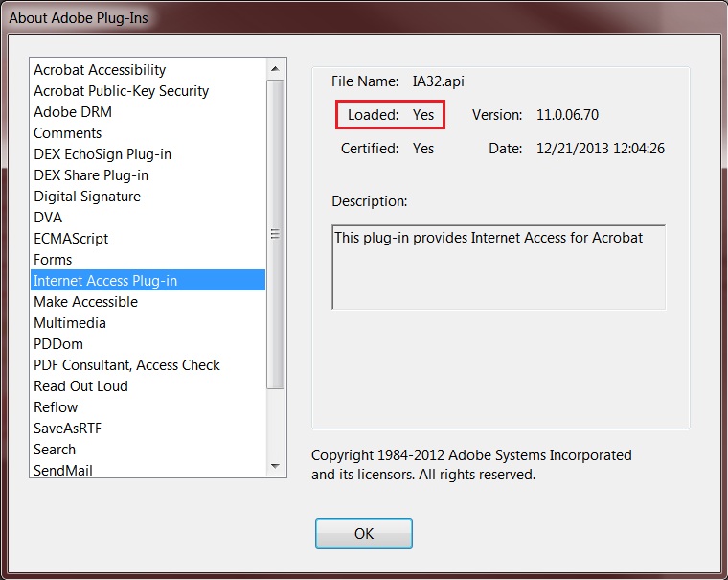The height and width of the screenshot is (580, 728).
Task: Click the list scrollbar up arrow
Action: 275,69
